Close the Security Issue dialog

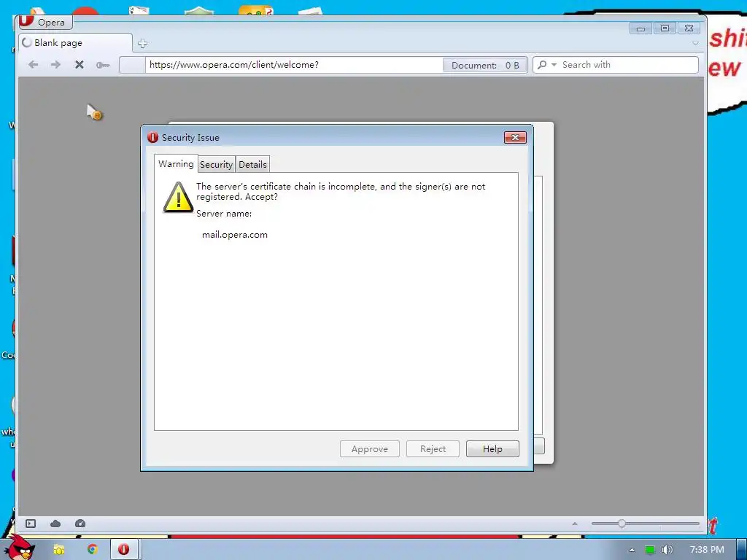[x=515, y=137]
